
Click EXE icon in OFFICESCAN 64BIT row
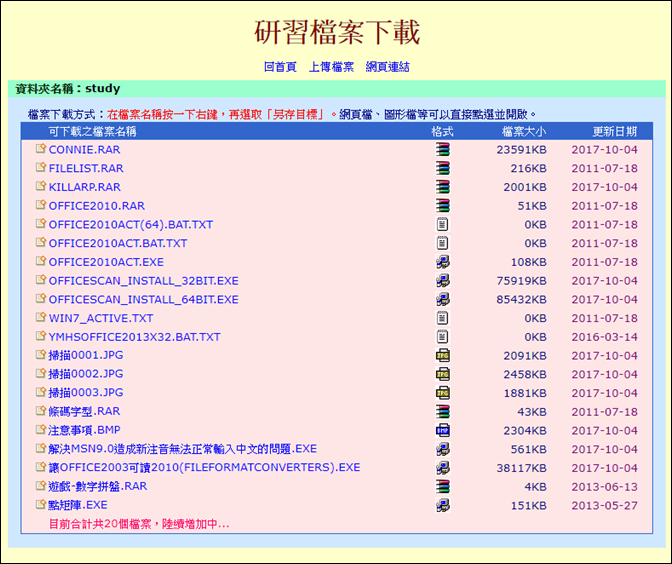[x=443, y=300]
